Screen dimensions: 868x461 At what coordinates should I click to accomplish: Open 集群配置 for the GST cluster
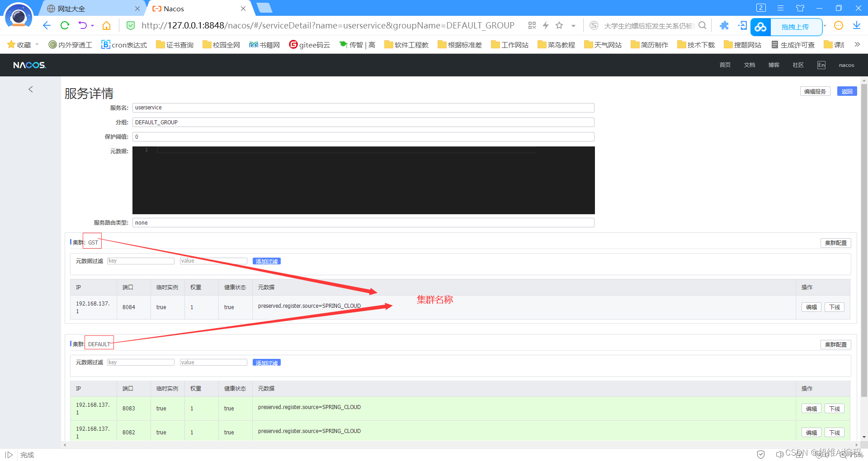pos(836,243)
